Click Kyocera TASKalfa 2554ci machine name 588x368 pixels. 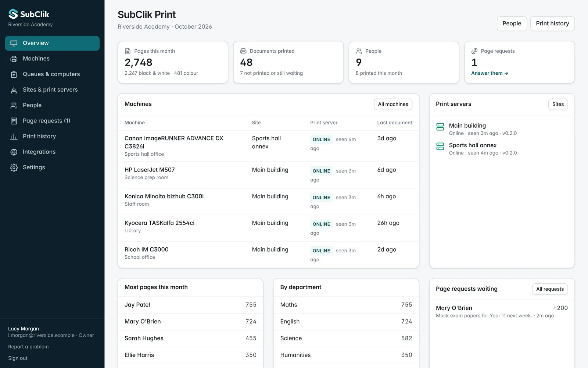point(159,223)
